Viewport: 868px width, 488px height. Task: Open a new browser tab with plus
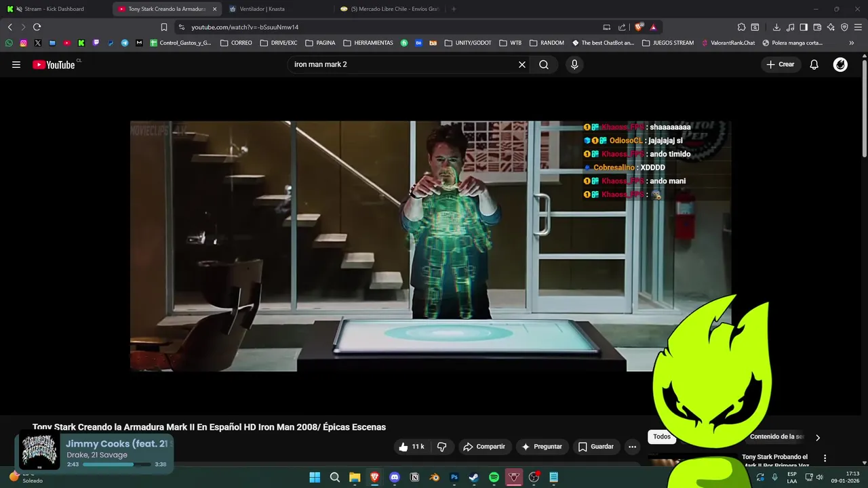click(x=454, y=9)
